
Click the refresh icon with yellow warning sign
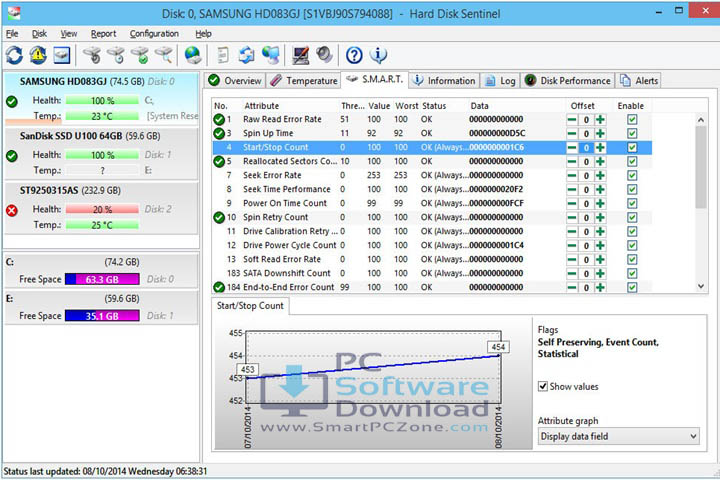point(38,56)
